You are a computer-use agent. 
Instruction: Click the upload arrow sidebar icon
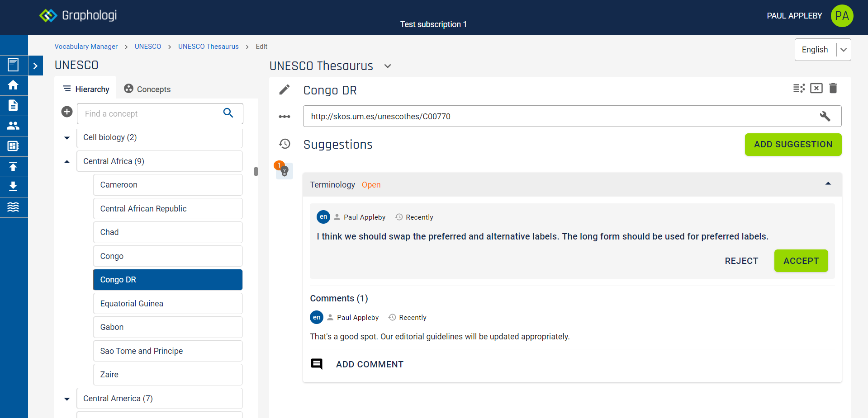[x=13, y=166]
